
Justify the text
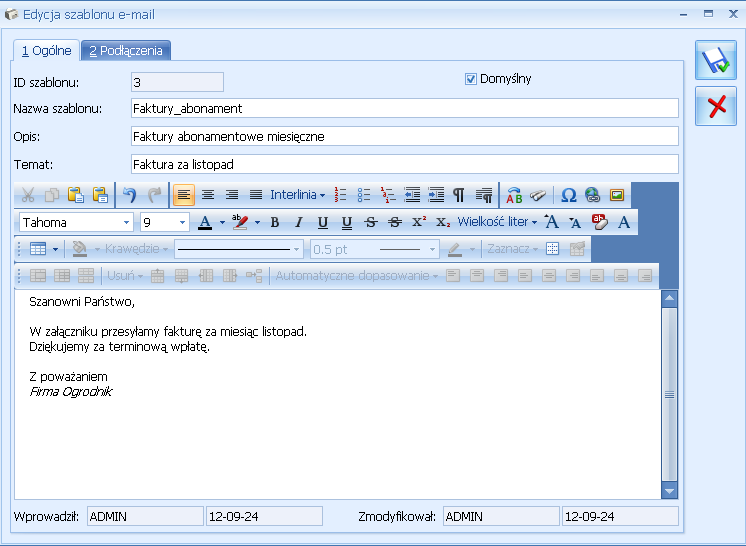(256, 195)
